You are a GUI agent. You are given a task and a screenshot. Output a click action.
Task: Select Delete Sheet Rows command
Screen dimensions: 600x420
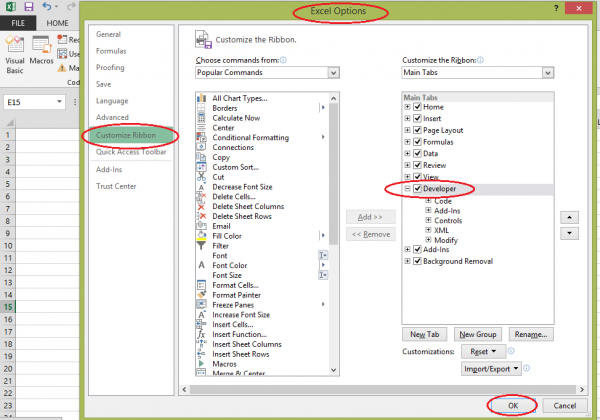click(x=242, y=217)
